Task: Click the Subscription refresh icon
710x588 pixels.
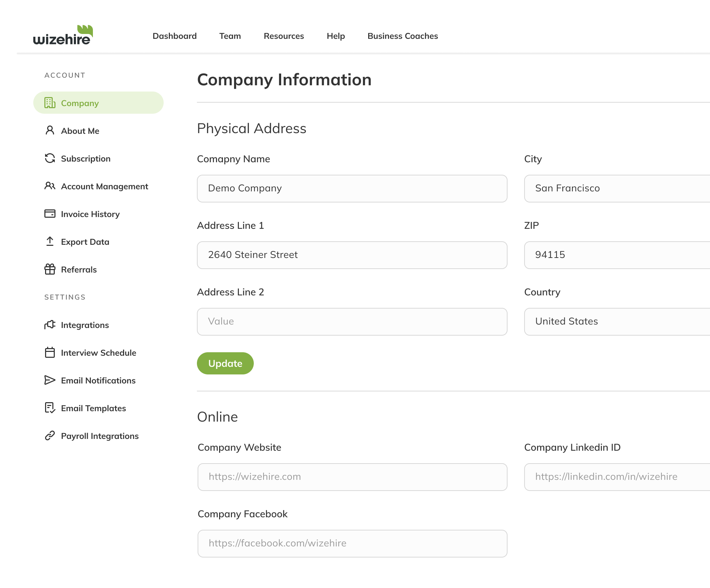Action: [50, 157]
